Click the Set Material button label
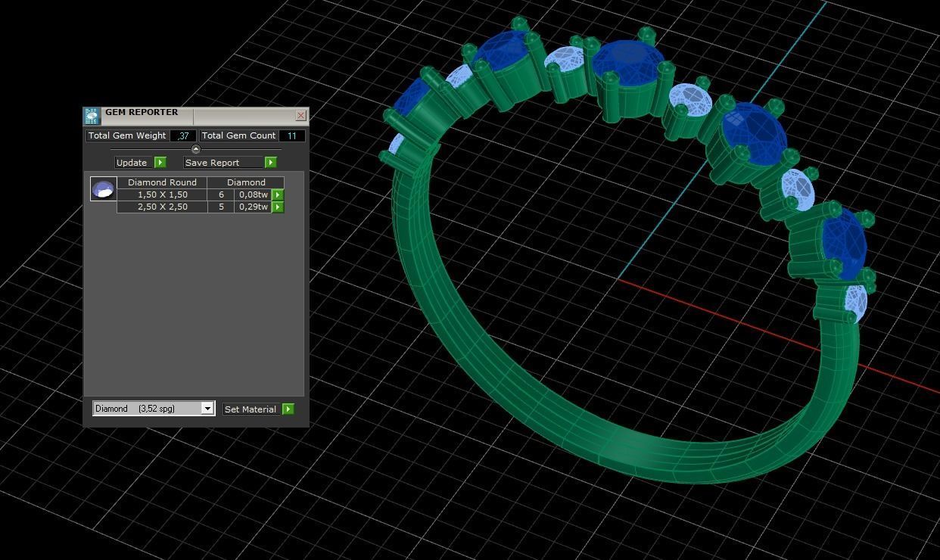The width and height of the screenshot is (940, 560). tap(251, 409)
